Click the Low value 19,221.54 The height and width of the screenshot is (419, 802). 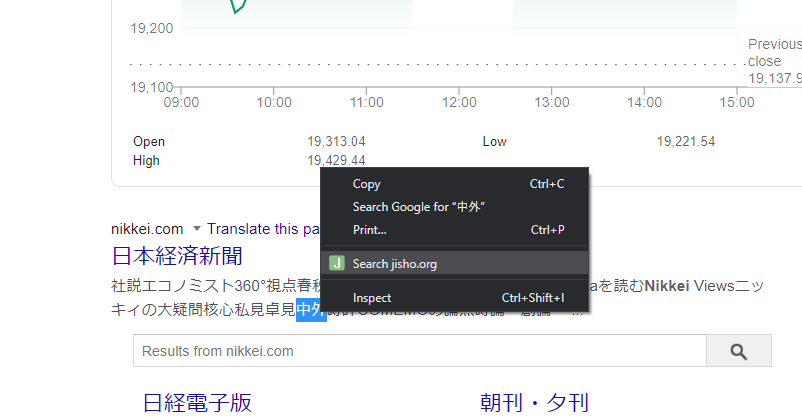coord(686,142)
